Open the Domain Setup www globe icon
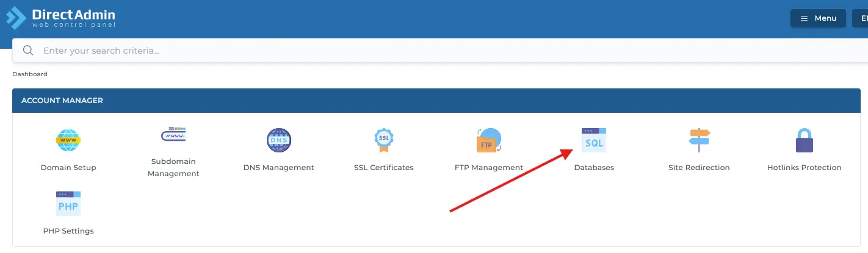Image resolution: width=868 pixels, height=253 pixels. pos(68,141)
